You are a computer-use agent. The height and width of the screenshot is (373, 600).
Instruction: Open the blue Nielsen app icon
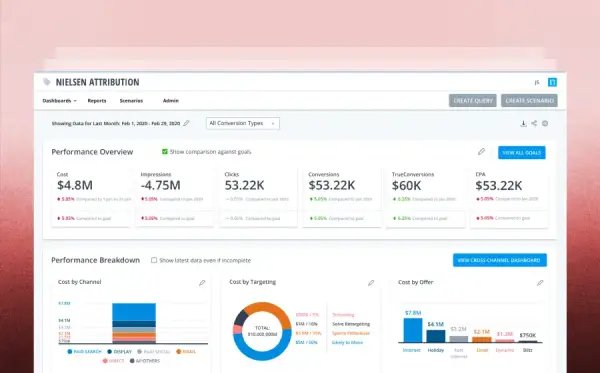(552, 82)
